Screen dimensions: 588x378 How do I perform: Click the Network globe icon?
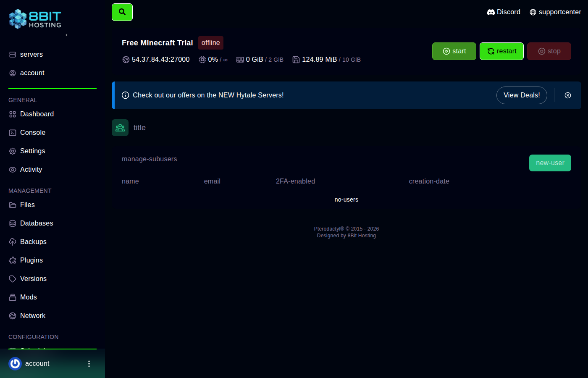[x=13, y=316]
